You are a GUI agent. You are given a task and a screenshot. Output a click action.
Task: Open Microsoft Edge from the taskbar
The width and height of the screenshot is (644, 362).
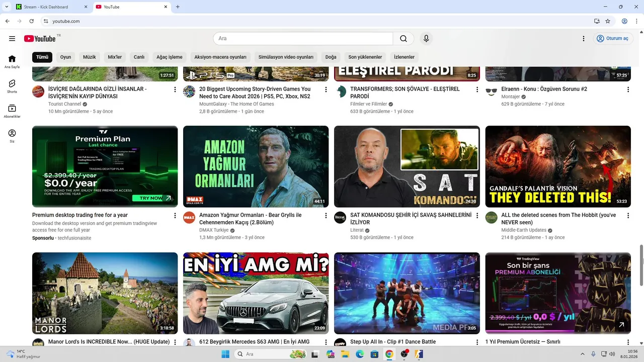(x=360, y=354)
